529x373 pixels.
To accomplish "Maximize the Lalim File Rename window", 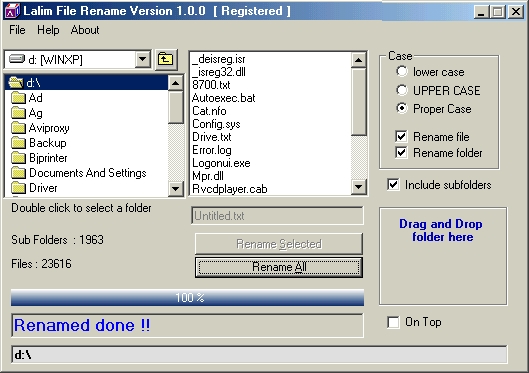I will tap(498, 12).
